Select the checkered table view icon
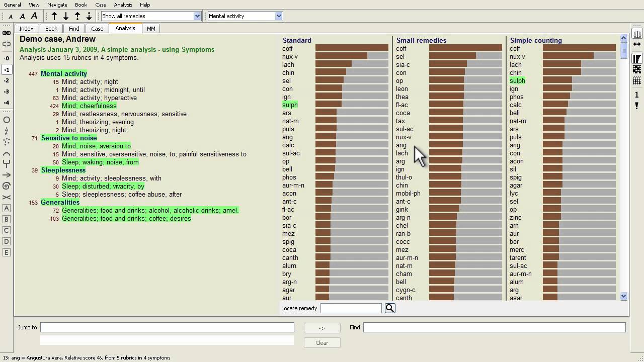644x362 pixels. 636,69
